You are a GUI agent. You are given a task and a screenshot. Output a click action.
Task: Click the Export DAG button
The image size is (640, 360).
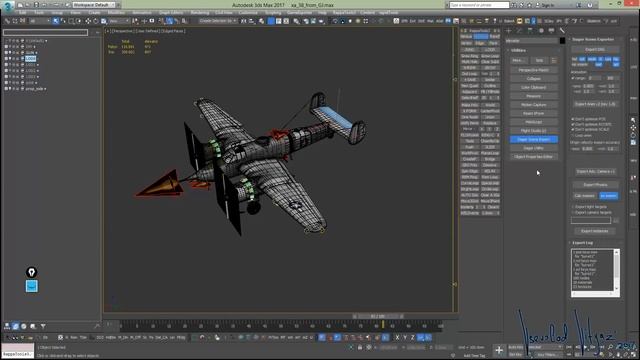click(595, 49)
